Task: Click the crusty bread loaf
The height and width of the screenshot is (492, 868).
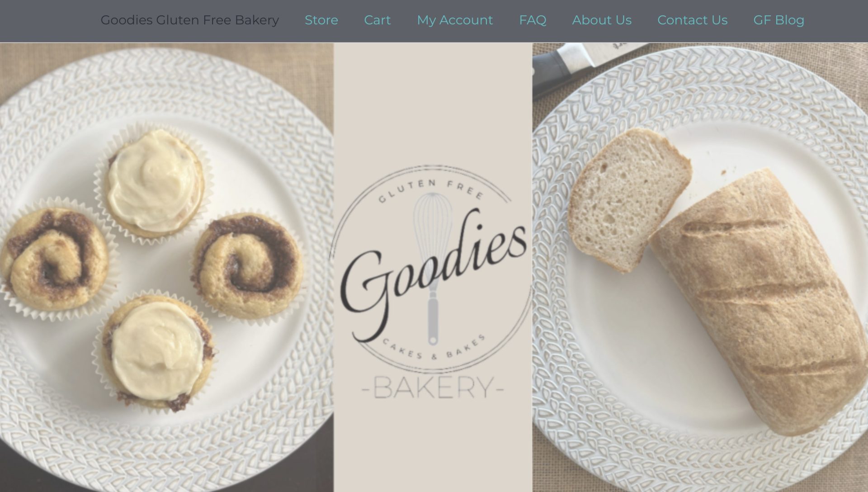Action: [759, 301]
